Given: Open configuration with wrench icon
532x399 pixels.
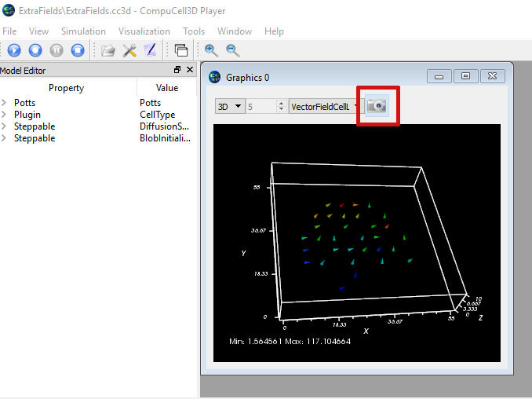Looking at the screenshot, I should (129, 50).
